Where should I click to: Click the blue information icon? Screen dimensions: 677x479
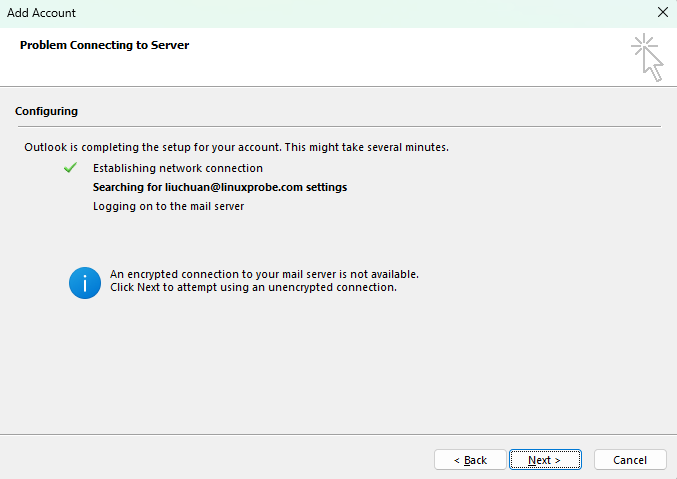[85, 282]
